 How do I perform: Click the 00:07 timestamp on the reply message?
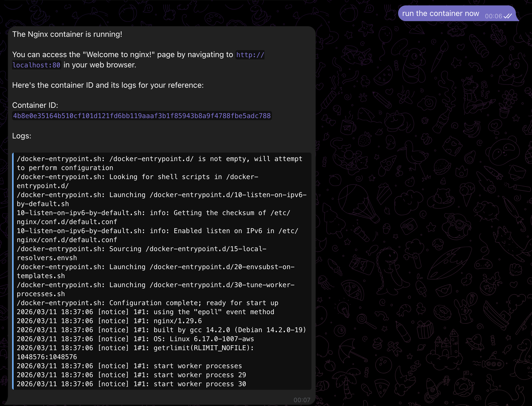[x=302, y=400]
